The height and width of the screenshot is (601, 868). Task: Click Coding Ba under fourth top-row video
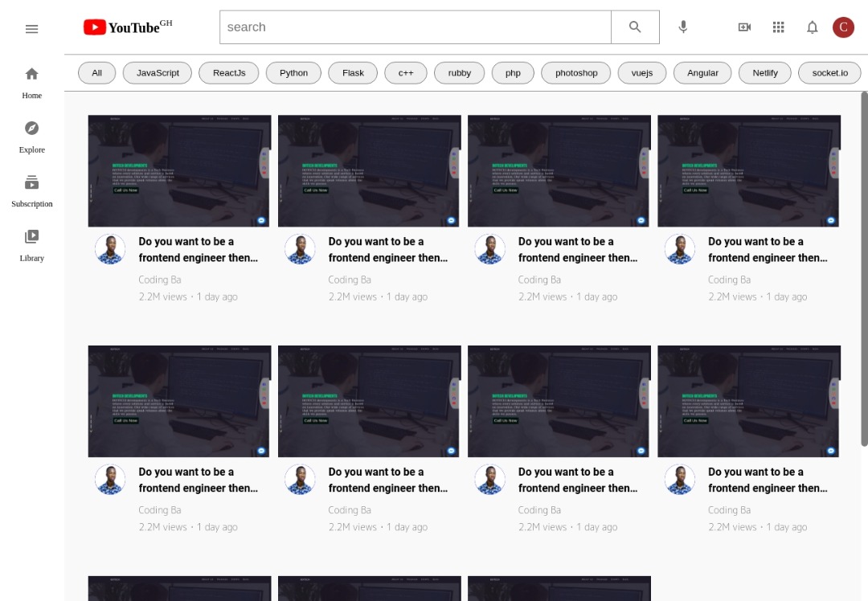(x=730, y=280)
